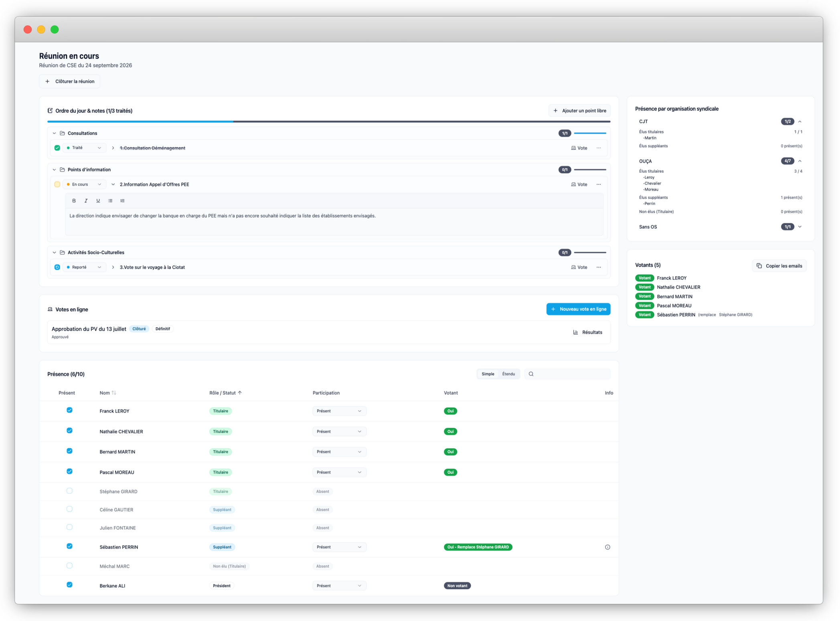Switch the presence view to Étendu
Image resolution: width=840 pixels, height=621 pixels.
pyautogui.click(x=508, y=374)
